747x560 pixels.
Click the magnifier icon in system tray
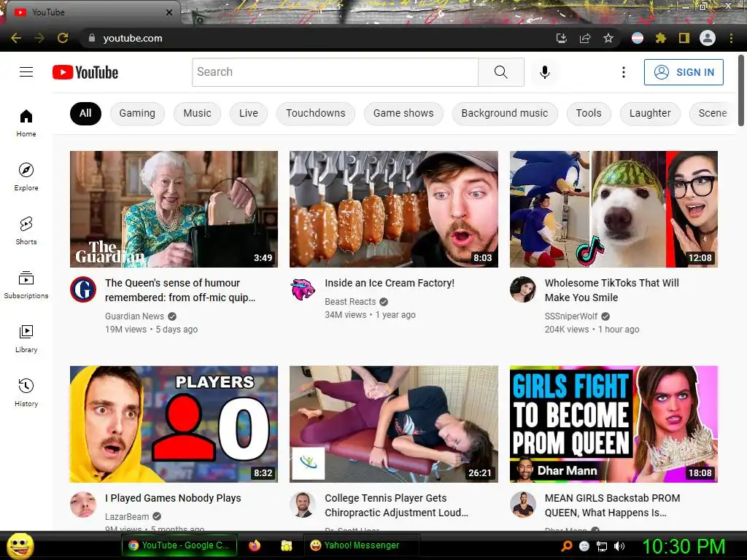(567, 546)
